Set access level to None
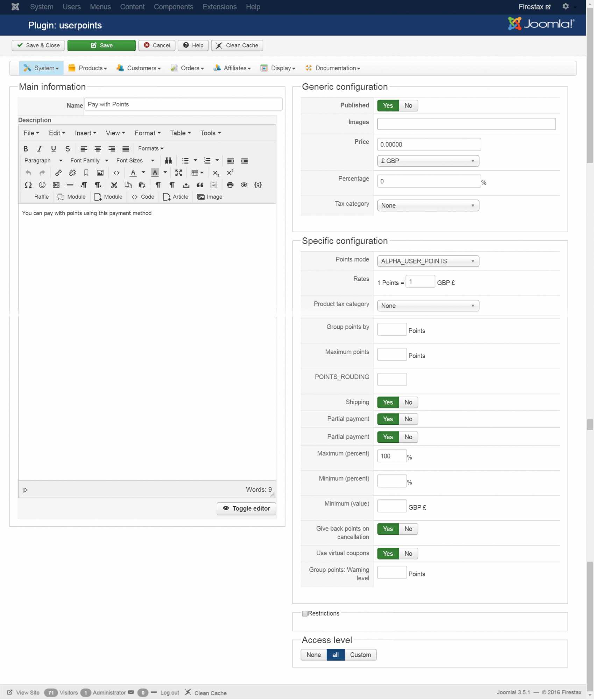Viewport: 594px width, 700px height. point(314,655)
